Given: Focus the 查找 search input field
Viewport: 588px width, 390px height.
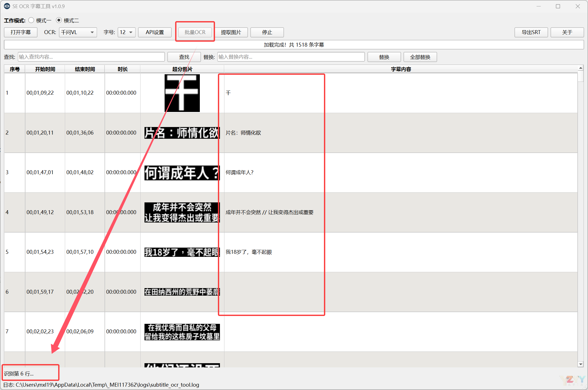Looking at the screenshot, I should click(91, 57).
